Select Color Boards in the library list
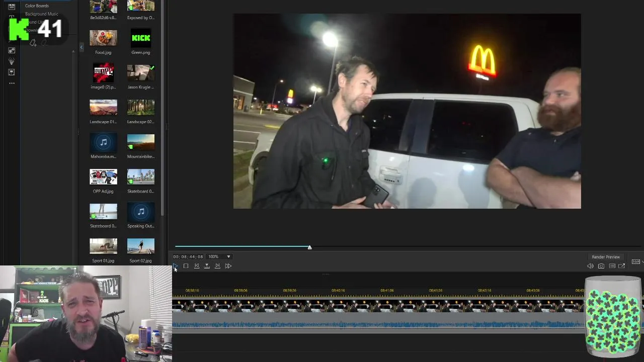 point(37,6)
